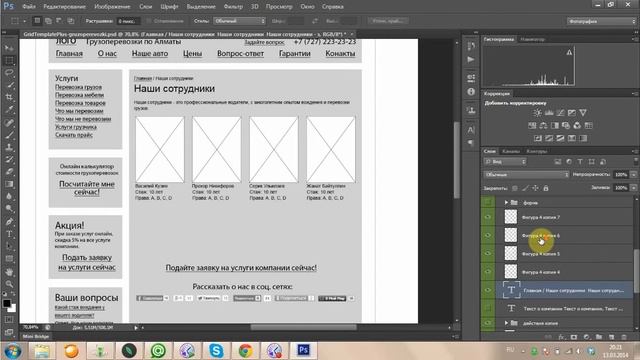Create a new layer group
640x360 pixels.
(x=599, y=337)
